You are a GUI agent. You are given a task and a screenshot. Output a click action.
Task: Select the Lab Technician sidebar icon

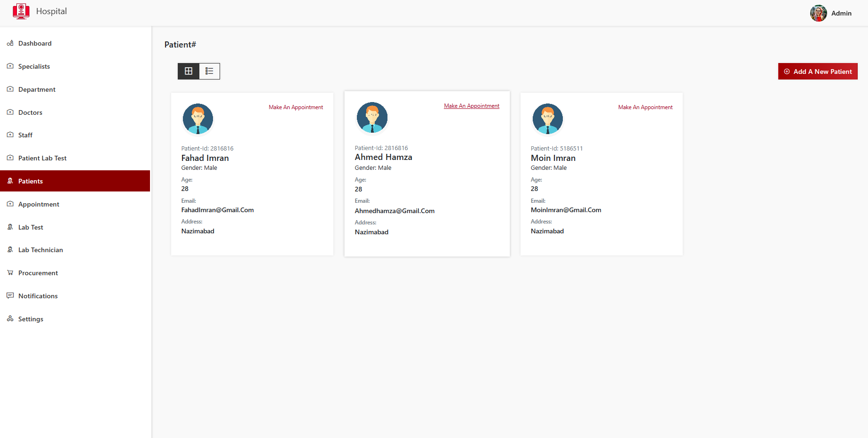pyautogui.click(x=10, y=250)
